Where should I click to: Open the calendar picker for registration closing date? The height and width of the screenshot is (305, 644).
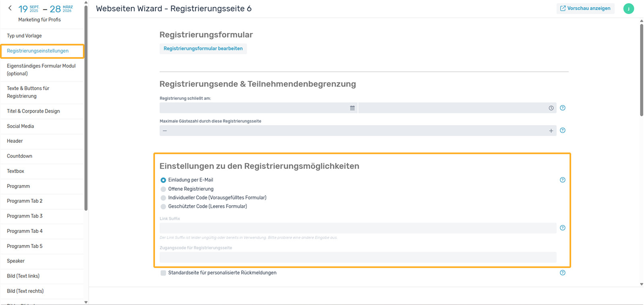click(352, 108)
